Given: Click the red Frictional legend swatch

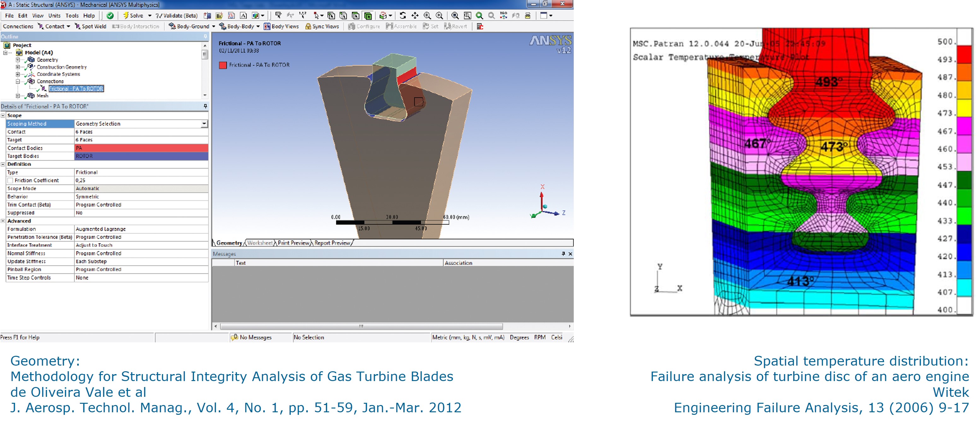Looking at the screenshot, I should [x=223, y=65].
